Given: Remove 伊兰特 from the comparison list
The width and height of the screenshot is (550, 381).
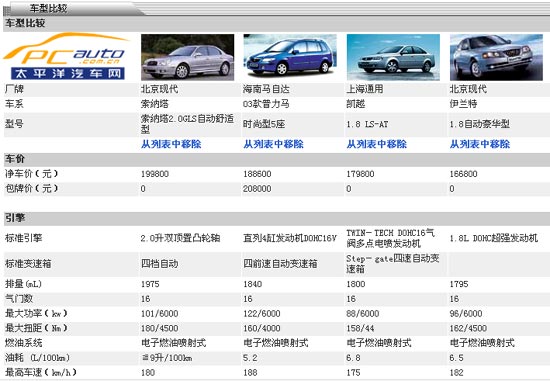Looking at the screenshot, I should 480,144.
